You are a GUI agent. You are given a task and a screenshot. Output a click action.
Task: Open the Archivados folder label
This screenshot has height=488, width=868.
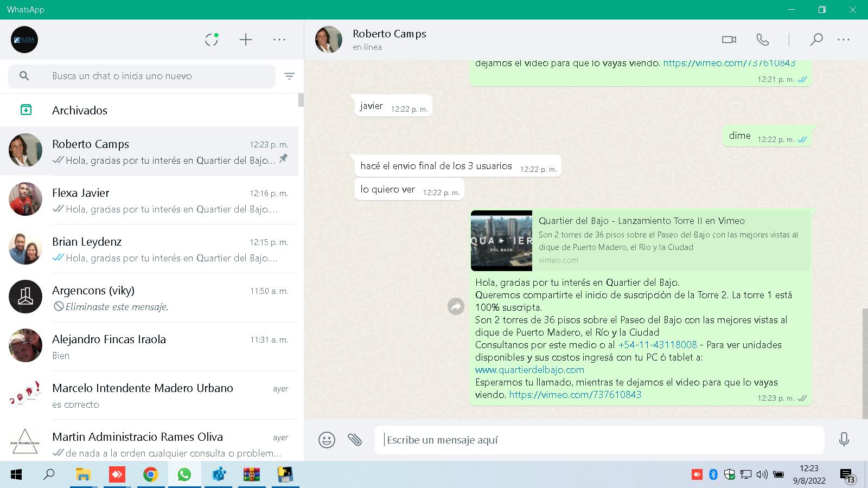coord(80,110)
